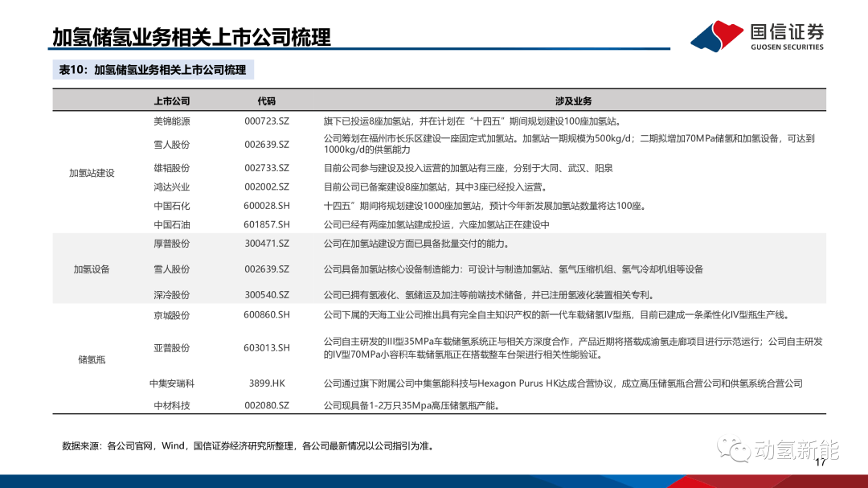Select the description starting 目前公司已备案建设8座加氢站
The image size is (868, 488).
pos(437,187)
